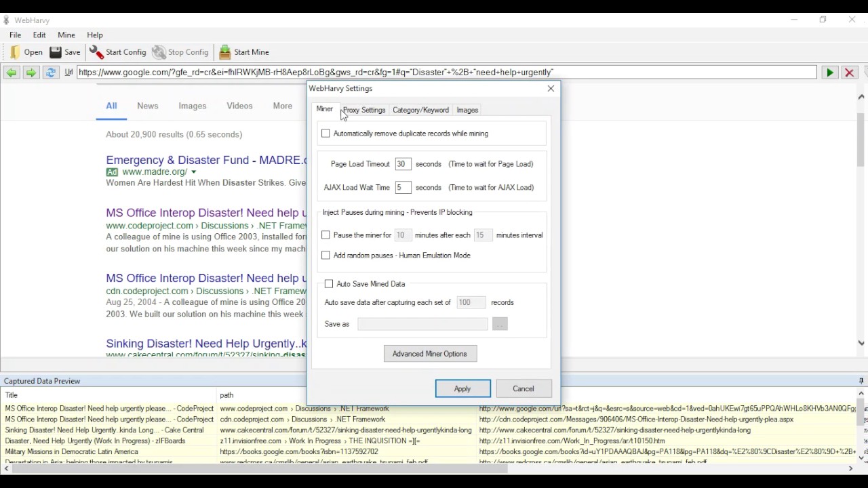Click the auto save records field showing 100
868x488 pixels.
click(471, 302)
